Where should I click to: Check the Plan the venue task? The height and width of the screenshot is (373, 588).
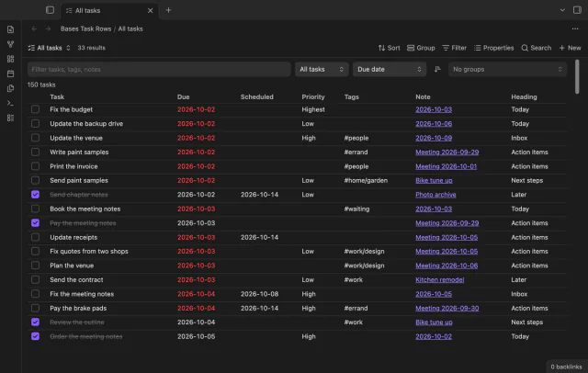click(35, 266)
